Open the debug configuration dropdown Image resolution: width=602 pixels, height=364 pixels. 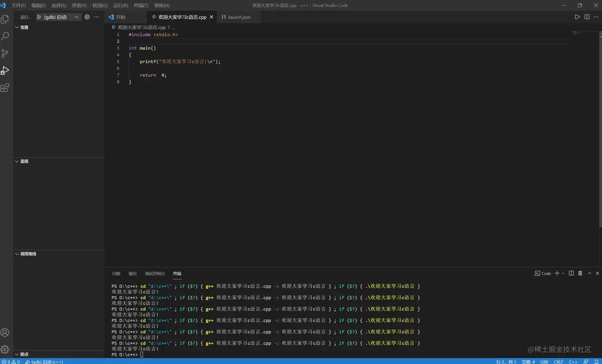point(76,17)
